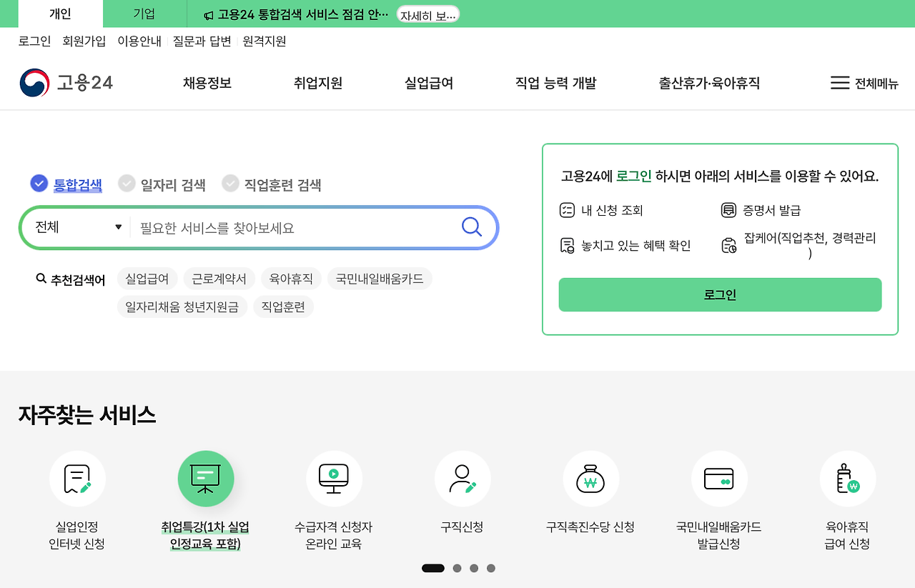Viewport: 915px width, 588px height.
Task: Open 실업인정 인터넷 신청 service icon
Action: 77,479
